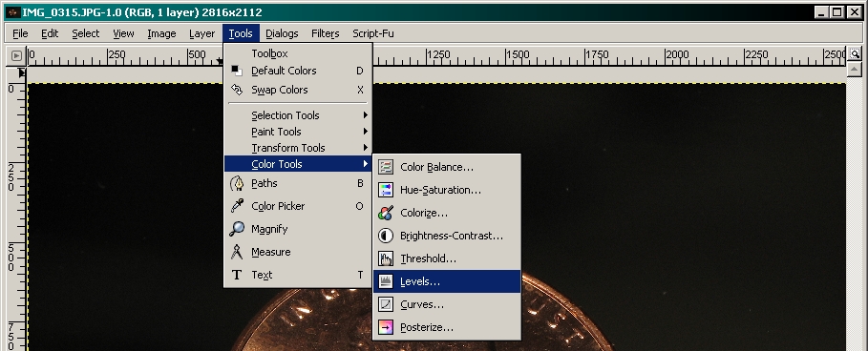
Task: Maximize the GIMP image window
Action: (x=837, y=12)
